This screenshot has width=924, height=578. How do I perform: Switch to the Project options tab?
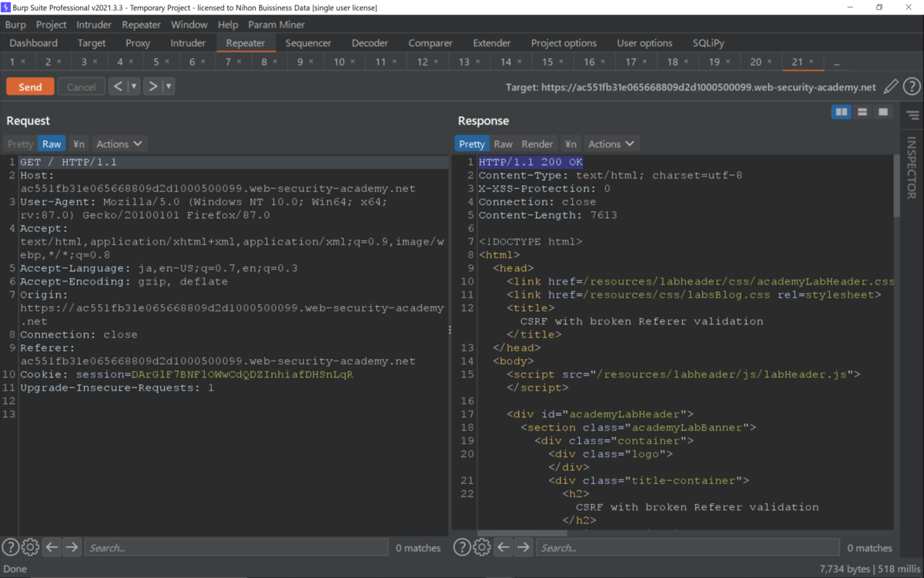point(564,43)
